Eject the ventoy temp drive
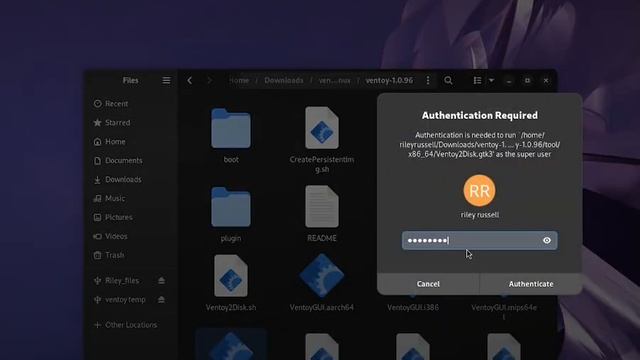 (161, 300)
